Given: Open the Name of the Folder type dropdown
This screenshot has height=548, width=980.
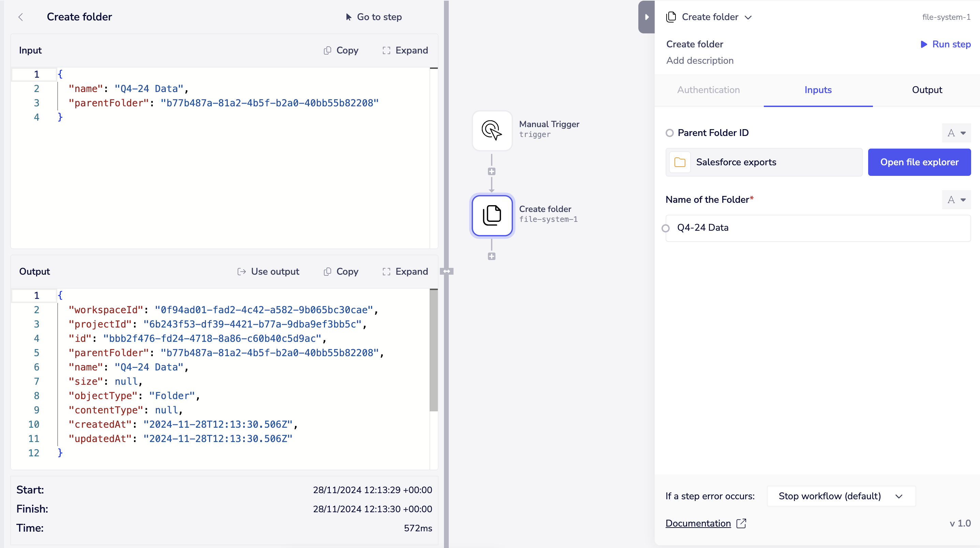Looking at the screenshot, I should [x=956, y=200].
